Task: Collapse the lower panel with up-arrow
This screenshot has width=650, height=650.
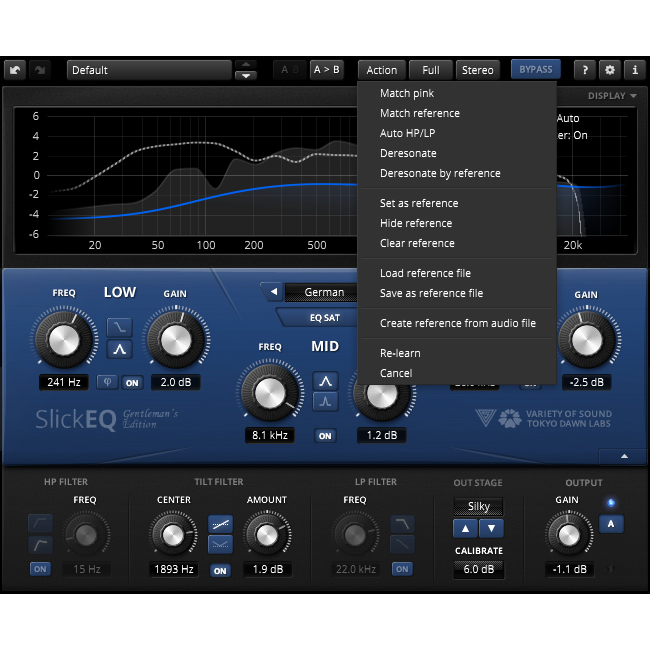Action: 624,456
